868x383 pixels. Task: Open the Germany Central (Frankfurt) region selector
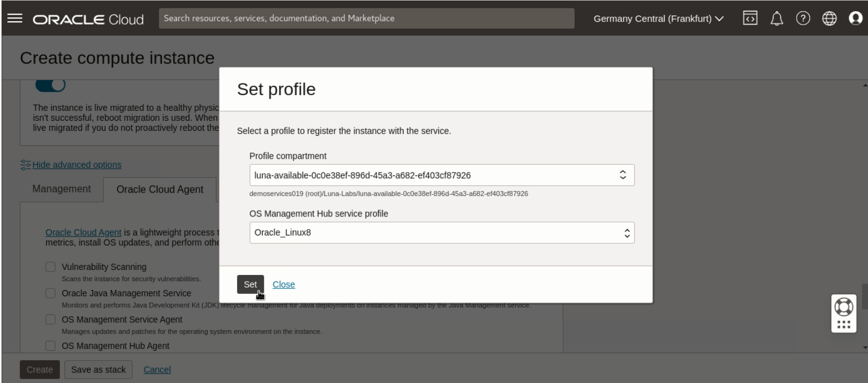coord(659,19)
